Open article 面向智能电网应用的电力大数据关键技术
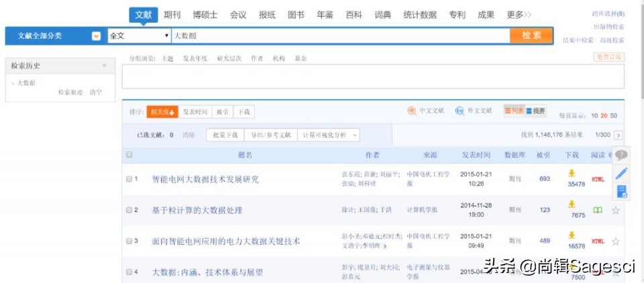Image resolution: width=644 pixels, height=283 pixels. [x=226, y=241]
